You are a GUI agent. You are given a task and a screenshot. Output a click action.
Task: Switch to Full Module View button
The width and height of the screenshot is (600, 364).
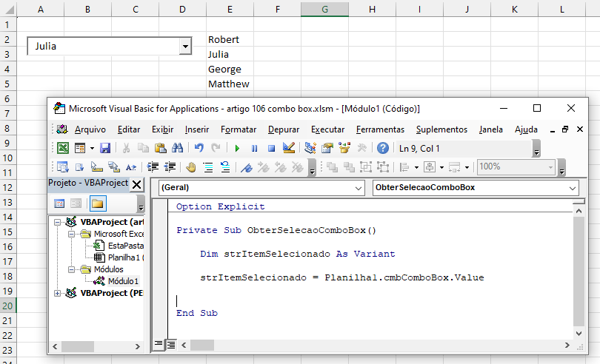(x=170, y=345)
